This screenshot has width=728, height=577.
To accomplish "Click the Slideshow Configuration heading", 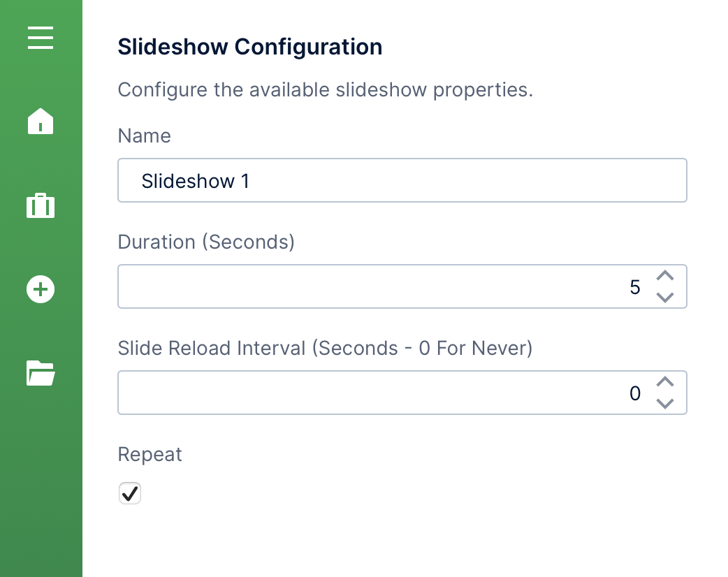I will pos(250,47).
